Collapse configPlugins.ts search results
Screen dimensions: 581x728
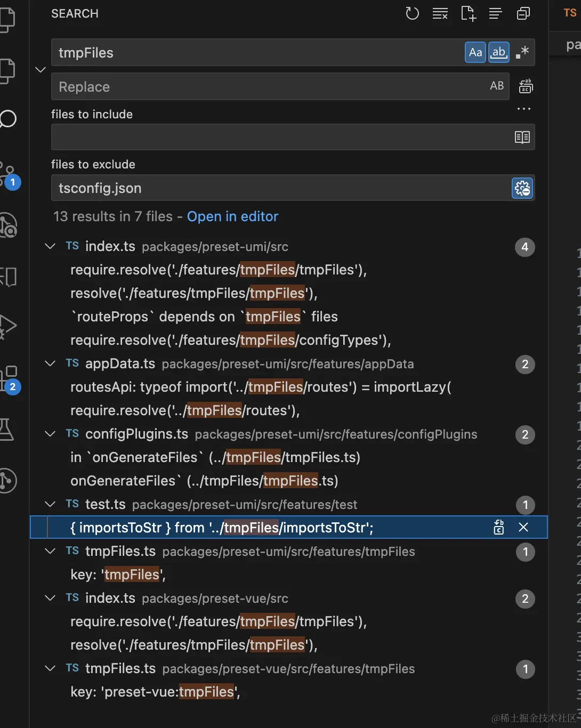[50, 434]
